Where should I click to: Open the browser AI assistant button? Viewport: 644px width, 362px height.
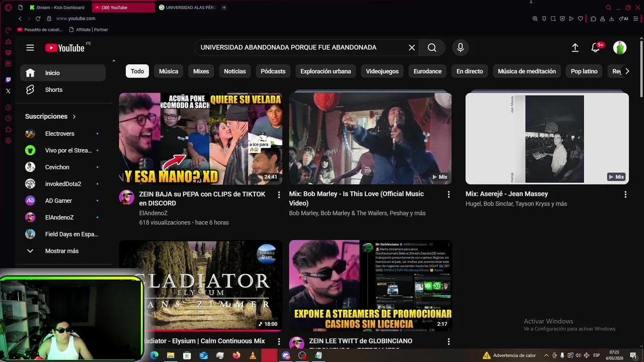(624, 19)
